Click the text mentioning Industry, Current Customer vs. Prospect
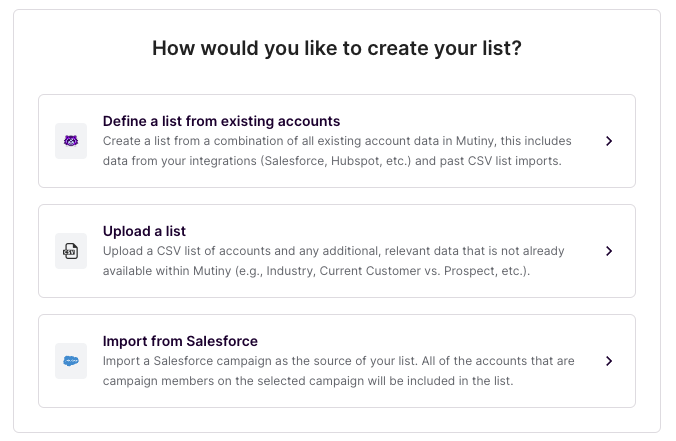Screen dimensions: 676x441 [x=316, y=271]
